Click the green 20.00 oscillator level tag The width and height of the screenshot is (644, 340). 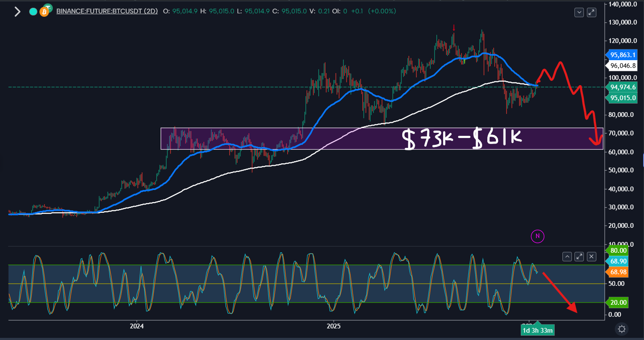point(617,302)
